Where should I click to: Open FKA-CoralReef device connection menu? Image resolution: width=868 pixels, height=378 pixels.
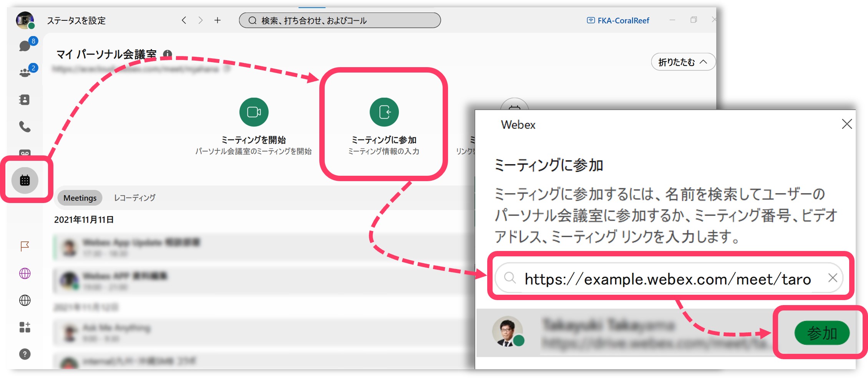618,21
